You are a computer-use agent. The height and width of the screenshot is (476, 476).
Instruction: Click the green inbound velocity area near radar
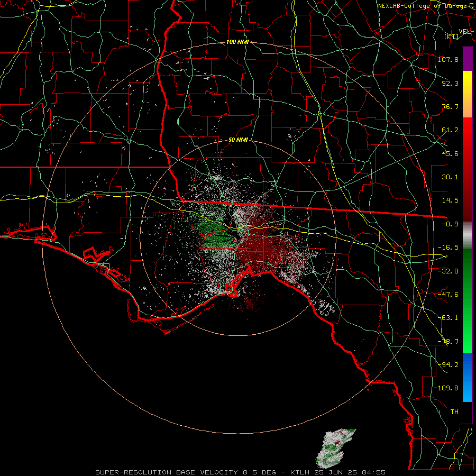pos(216,231)
